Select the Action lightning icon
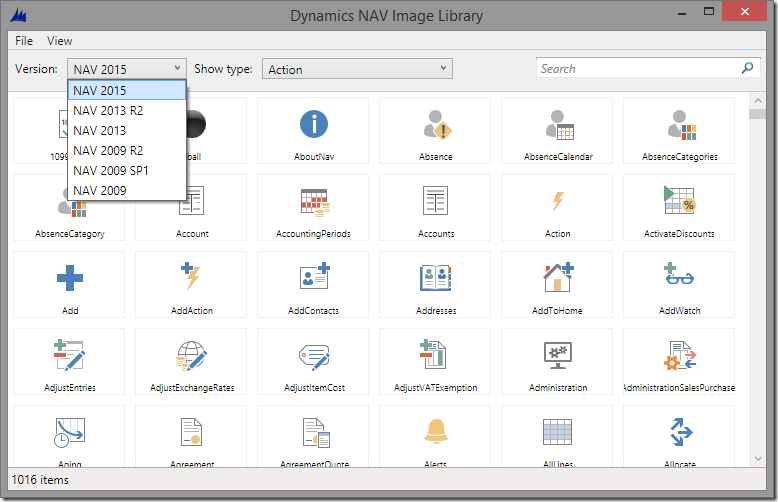778x502 pixels. point(558,201)
